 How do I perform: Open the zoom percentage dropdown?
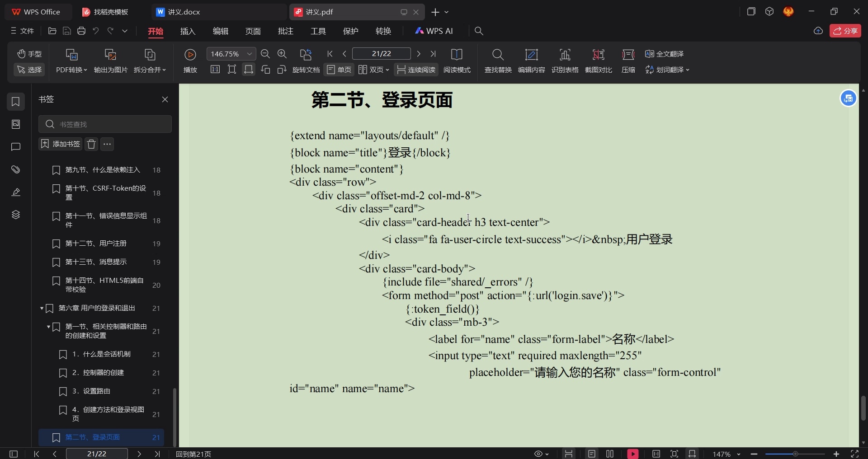pos(250,53)
